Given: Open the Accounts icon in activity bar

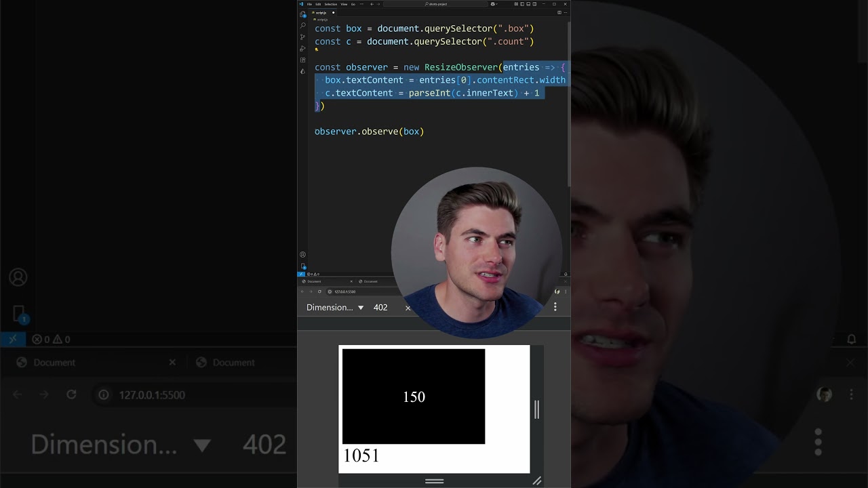Looking at the screenshot, I should point(302,255).
